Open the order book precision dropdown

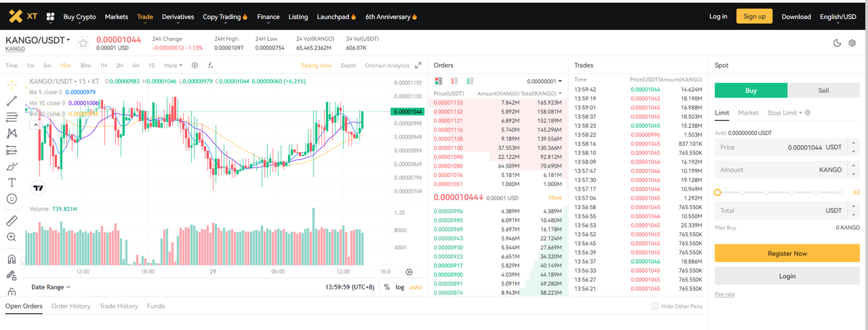point(545,81)
